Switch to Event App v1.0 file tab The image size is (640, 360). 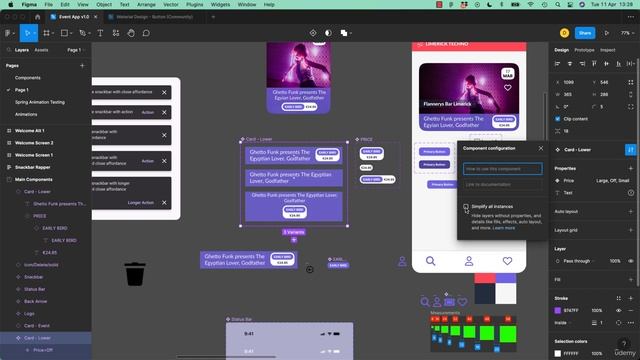73,17
